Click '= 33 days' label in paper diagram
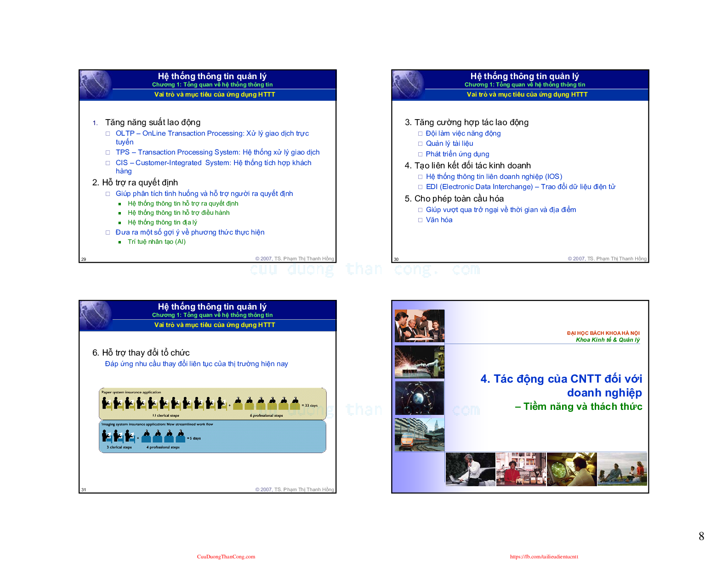This screenshot has width=728, height=563. pos(310,406)
